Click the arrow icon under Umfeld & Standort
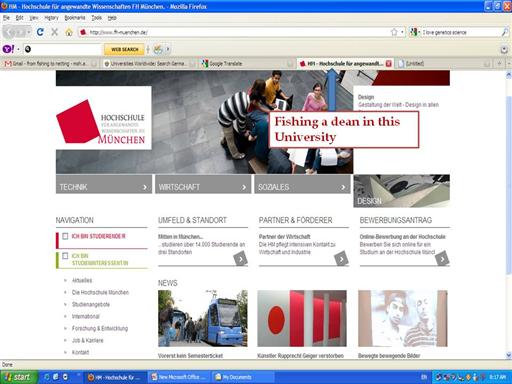Screen dimensions: 512x384 pyautogui.click(x=241, y=259)
